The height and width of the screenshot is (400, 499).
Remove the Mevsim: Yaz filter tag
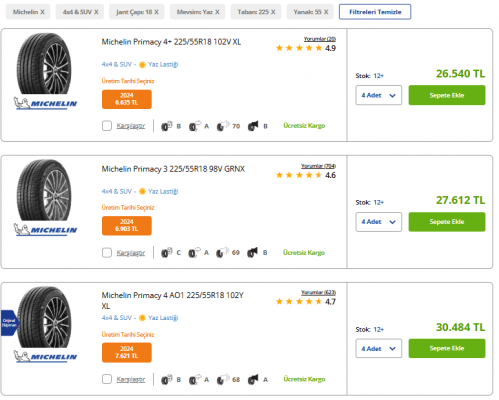217,12
